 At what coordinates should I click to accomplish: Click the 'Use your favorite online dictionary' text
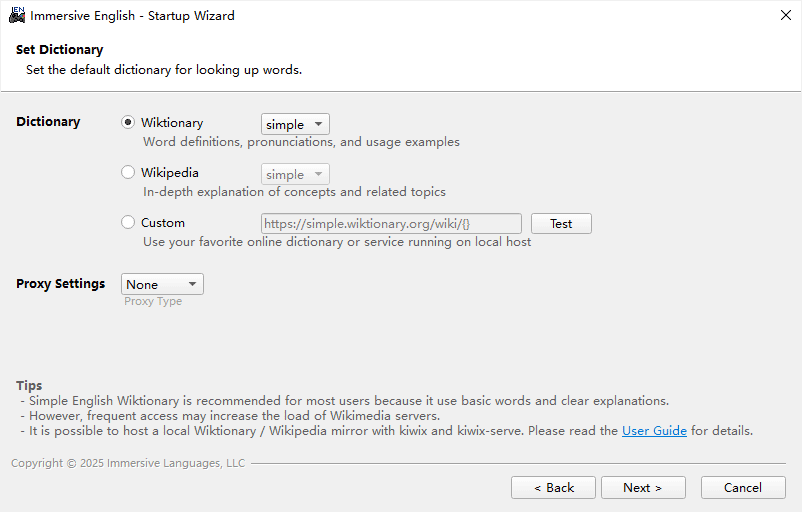337,242
